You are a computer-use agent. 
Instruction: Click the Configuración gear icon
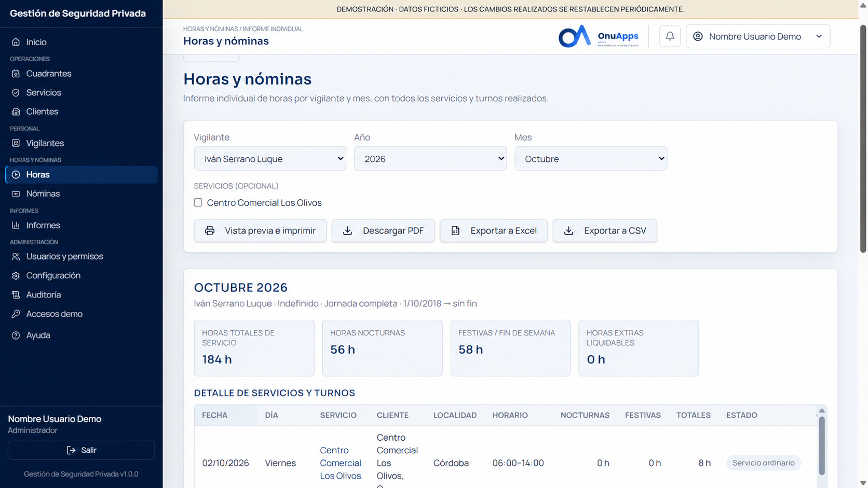pos(16,276)
